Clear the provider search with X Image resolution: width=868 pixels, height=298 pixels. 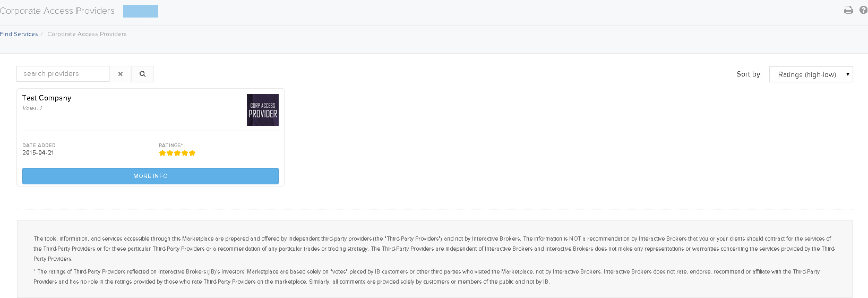121,74
